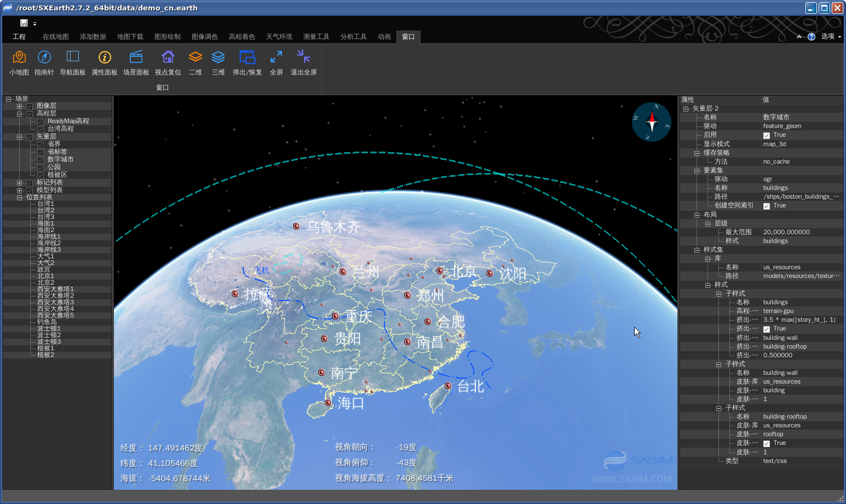Click the red marker for 郑州
The width and height of the screenshot is (846, 504).
[x=407, y=295]
